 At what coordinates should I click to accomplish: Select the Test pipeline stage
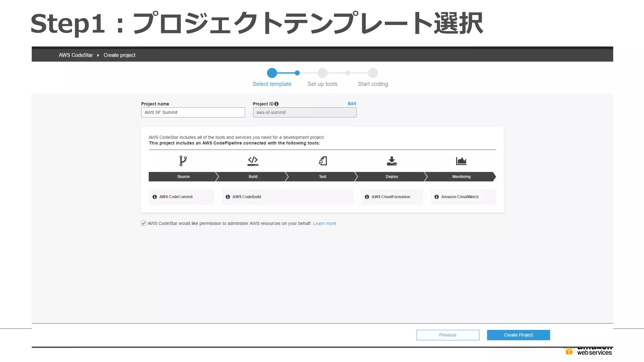point(322,177)
